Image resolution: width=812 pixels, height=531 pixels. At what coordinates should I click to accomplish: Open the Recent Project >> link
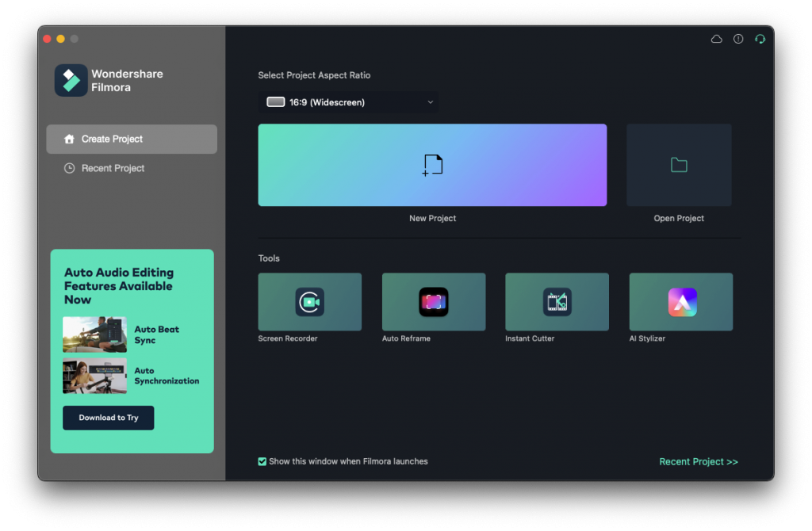pos(698,461)
